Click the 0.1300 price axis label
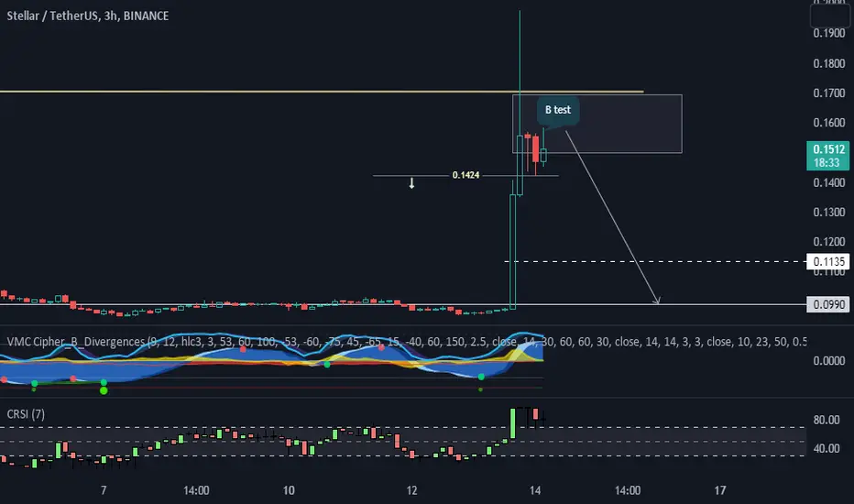The image size is (854, 504). coord(829,212)
